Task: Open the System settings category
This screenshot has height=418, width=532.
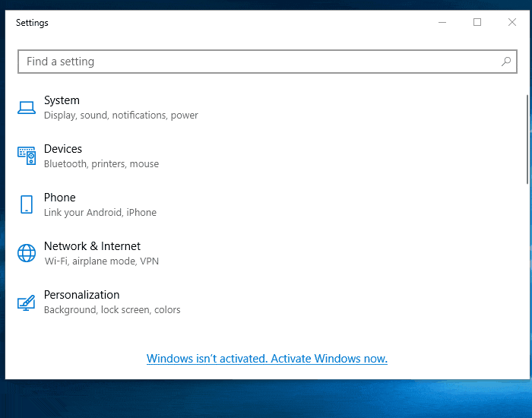Action: 62,100
